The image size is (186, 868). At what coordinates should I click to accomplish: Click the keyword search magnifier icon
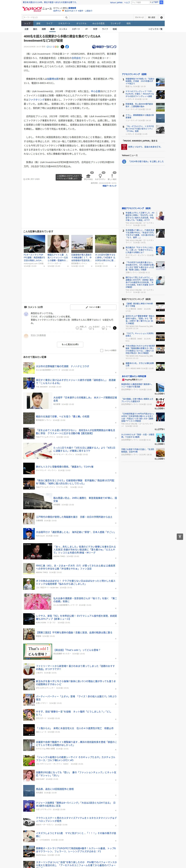(x=66, y=18)
